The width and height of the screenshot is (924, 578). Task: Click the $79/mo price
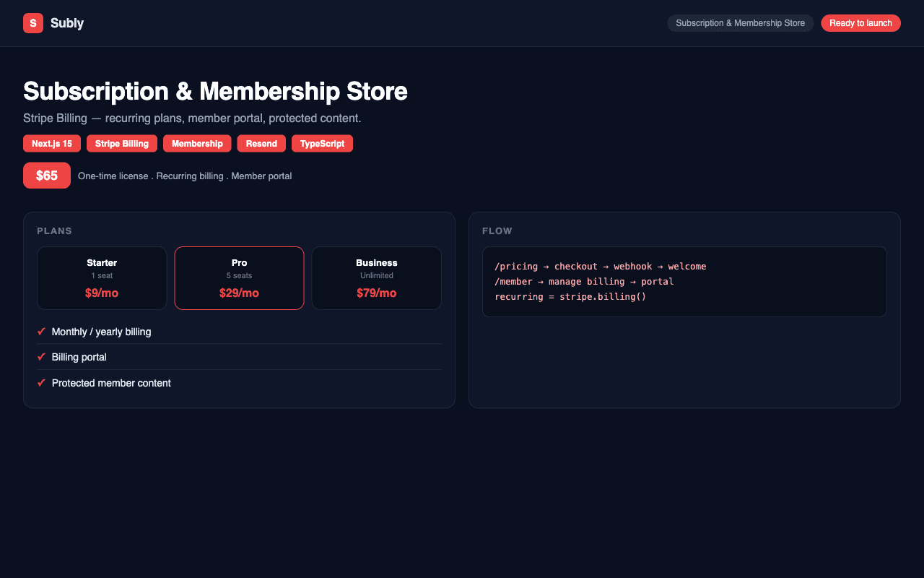coord(377,293)
